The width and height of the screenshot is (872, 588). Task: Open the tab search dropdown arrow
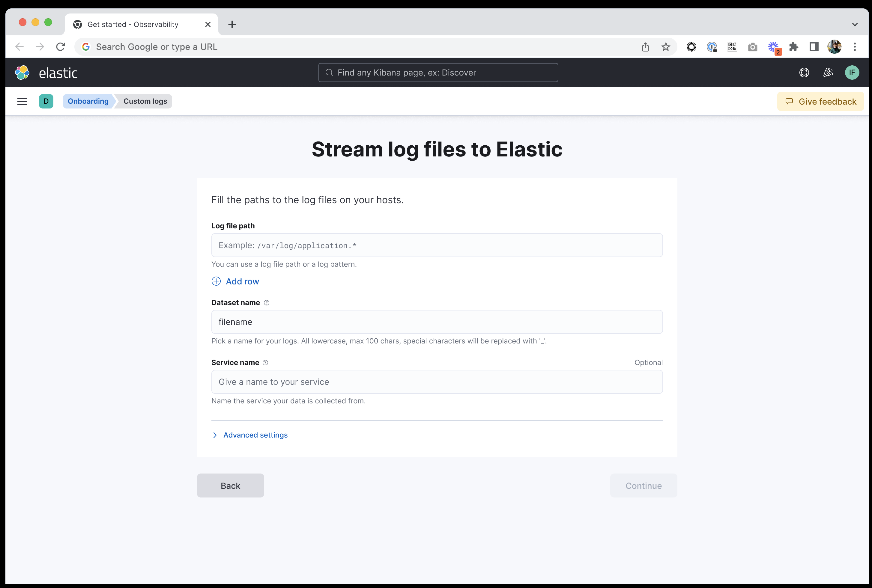[855, 24]
